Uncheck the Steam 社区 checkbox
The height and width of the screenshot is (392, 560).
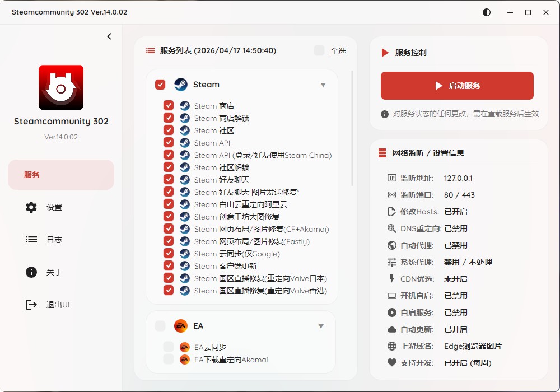pyautogui.click(x=169, y=130)
